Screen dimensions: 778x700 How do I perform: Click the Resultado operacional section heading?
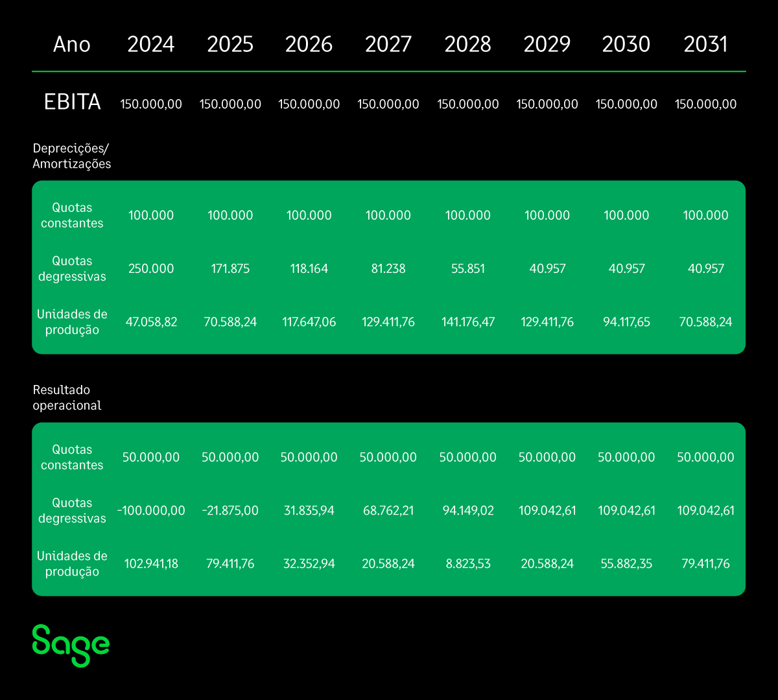tap(67, 397)
